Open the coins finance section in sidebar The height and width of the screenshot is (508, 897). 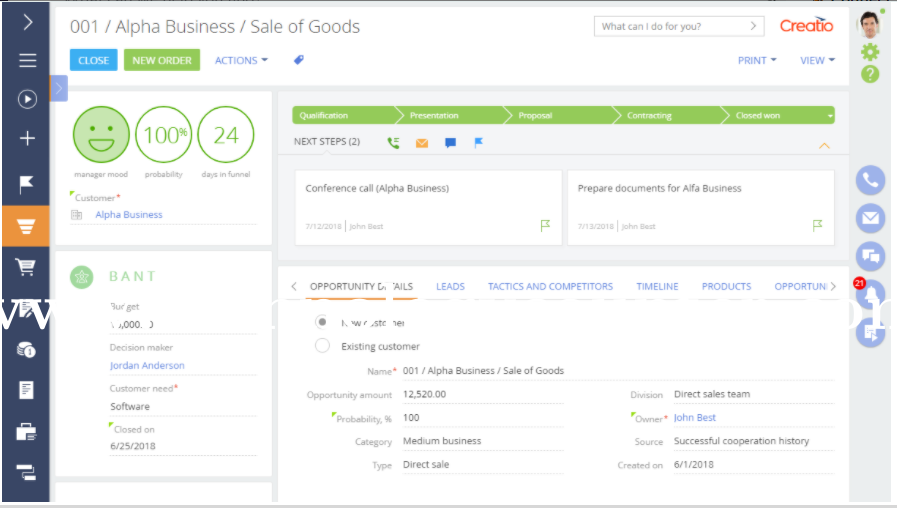pyautogui.click(x=26, y=350)
